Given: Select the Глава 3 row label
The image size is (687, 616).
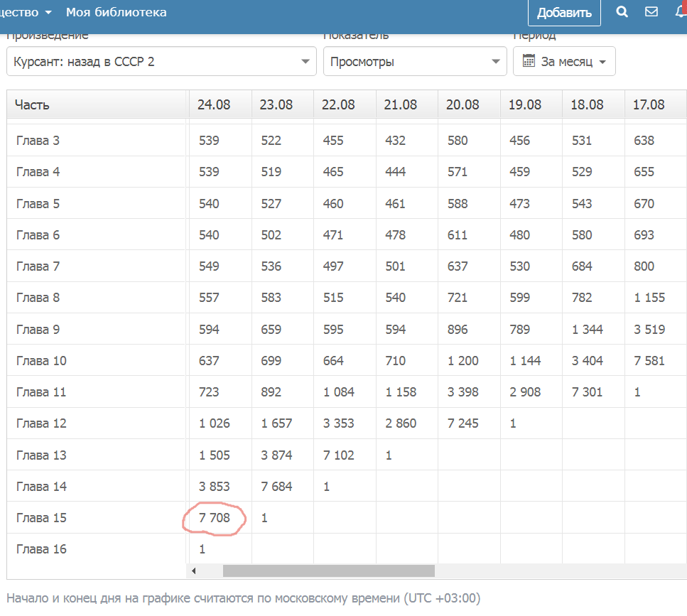Looking at the screenshot, I should tap(38, 141).
